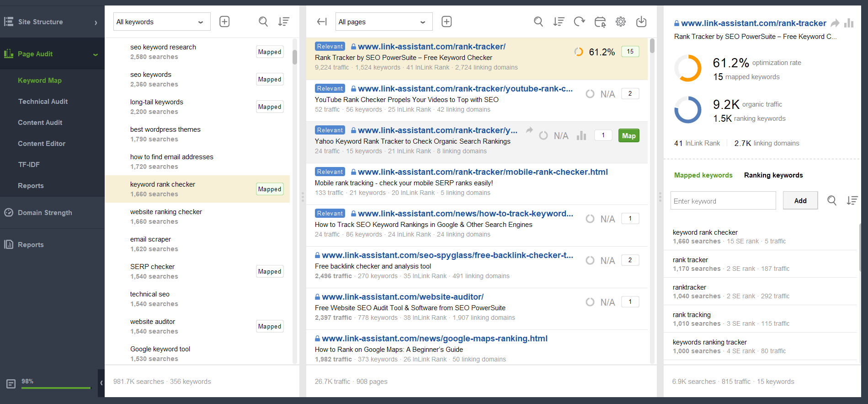Focus the Enter keyword field
The height and width of the screenshot is (404, 868).
point(723,200)
